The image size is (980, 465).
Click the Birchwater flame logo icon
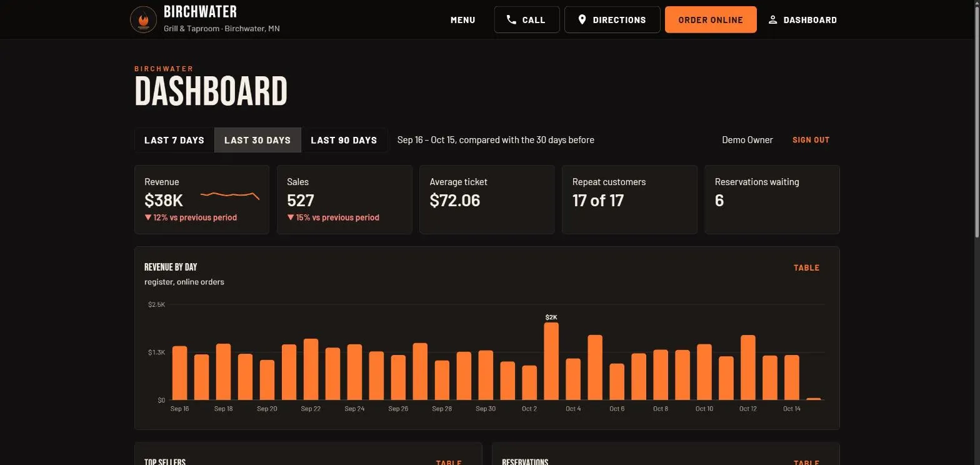coord(143,19)
